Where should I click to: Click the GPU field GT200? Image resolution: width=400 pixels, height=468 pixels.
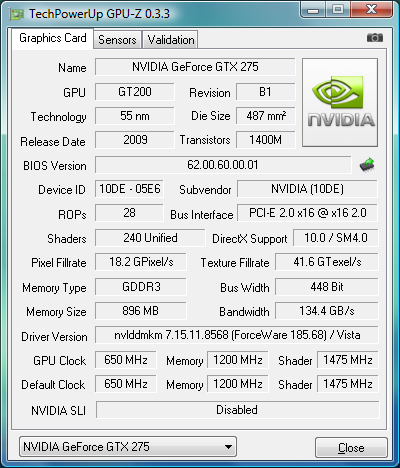point(135,92)
